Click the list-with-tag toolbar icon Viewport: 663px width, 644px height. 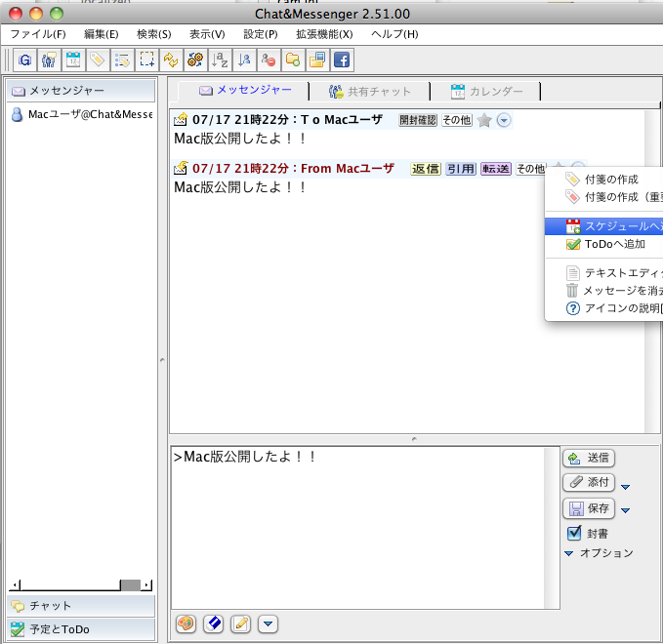tap(122, 60)
